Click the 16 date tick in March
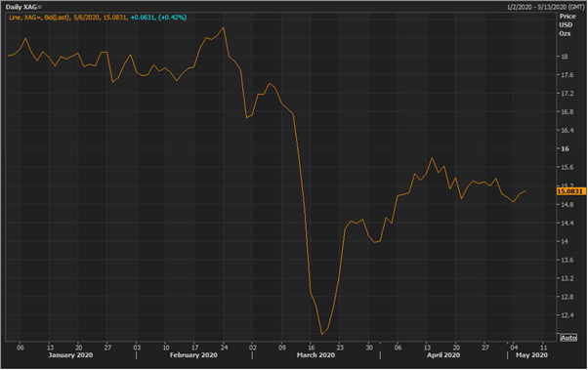The height and width of the screenshot is (370, 588). 311,348
